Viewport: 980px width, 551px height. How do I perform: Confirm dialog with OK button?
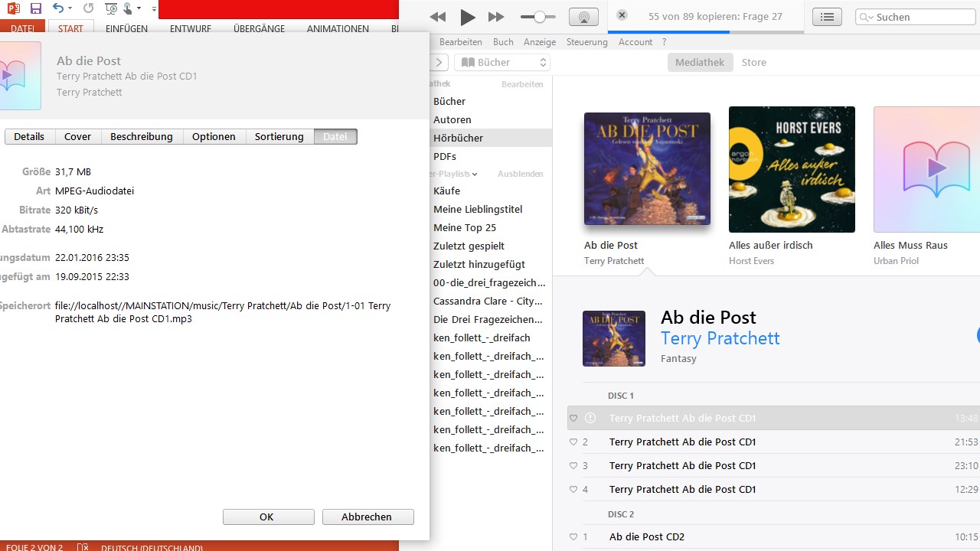[269, 517]
